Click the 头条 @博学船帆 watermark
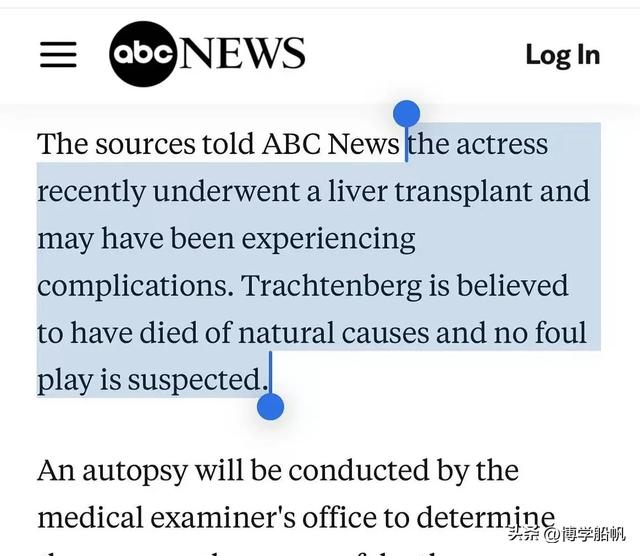 [567, 534]
